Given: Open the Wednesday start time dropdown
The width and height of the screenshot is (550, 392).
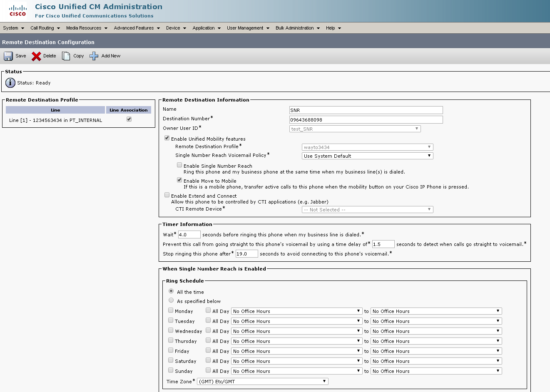Looking at the screenshot, I should click(297, 331).
